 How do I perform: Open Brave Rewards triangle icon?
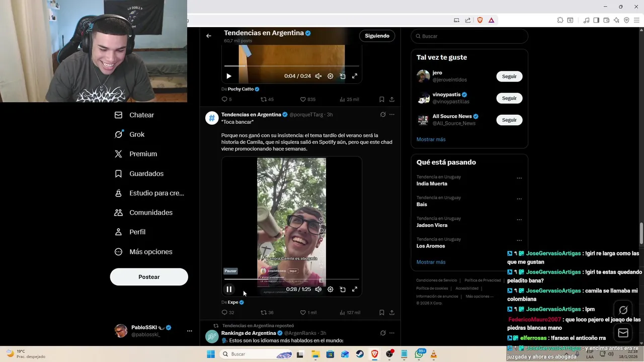(x=491, y=20)
